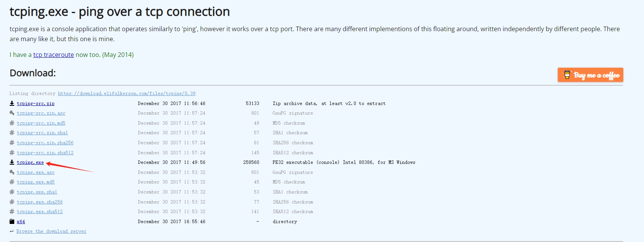This screenshot has width=644, height=242.
Task: Open the tcping-src.zip.sha512 checksum link
Action: point(45,153)
